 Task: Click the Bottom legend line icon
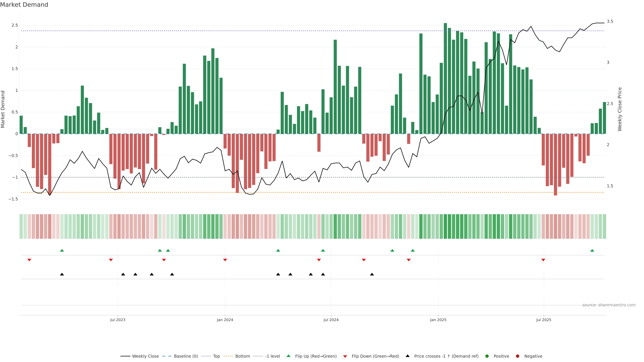(228, 356)
